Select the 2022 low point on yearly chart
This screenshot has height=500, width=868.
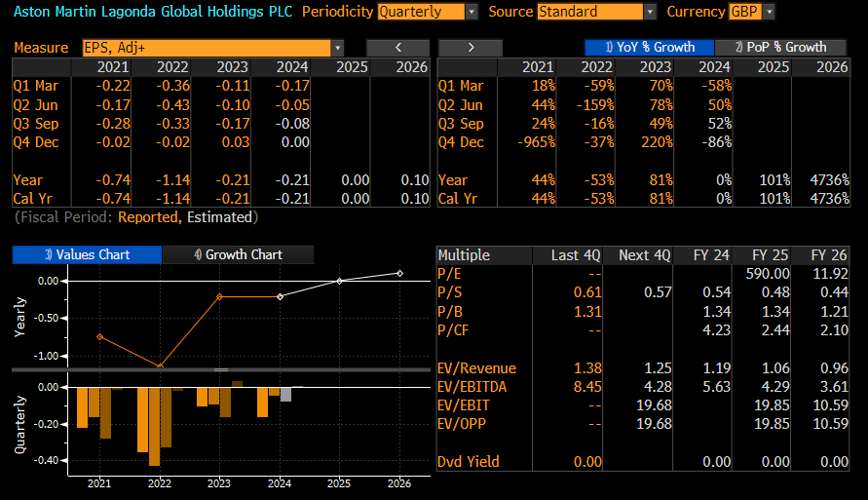pos(160,366)
